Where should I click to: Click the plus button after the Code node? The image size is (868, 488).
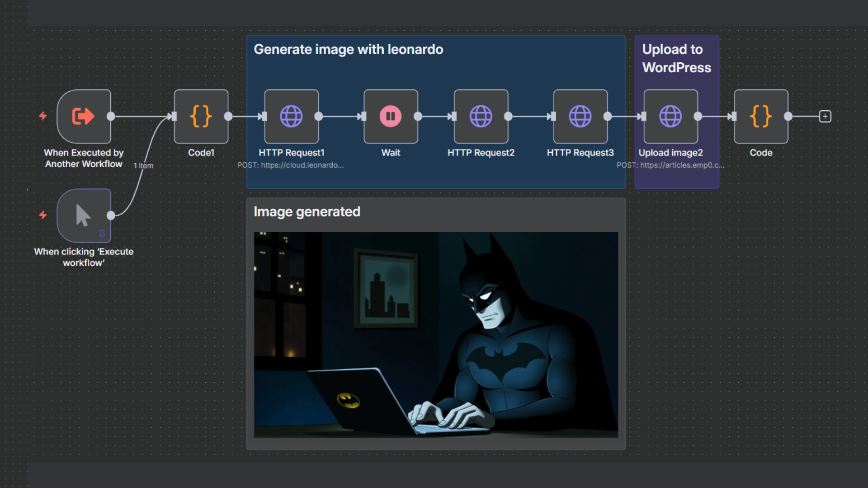tap(825, 117)
